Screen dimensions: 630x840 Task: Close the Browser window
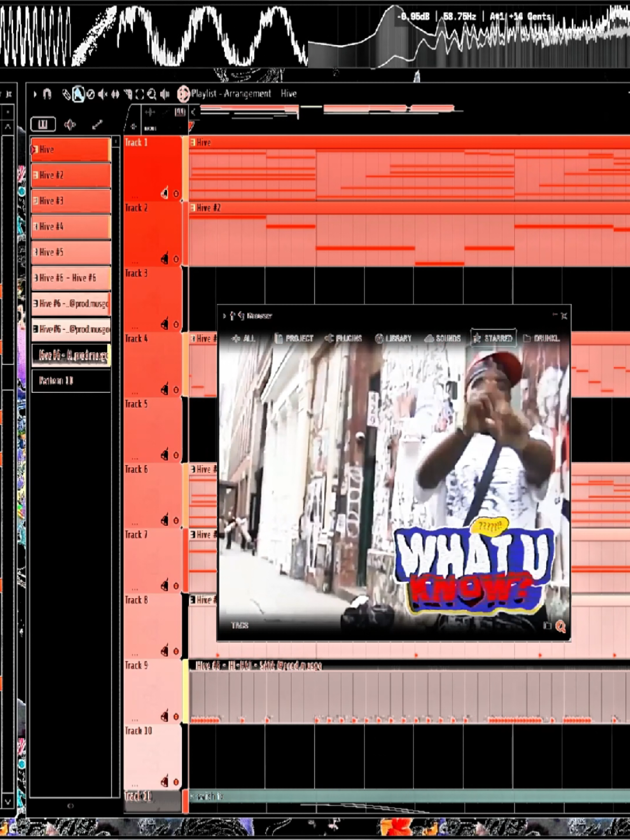[564, 315]
